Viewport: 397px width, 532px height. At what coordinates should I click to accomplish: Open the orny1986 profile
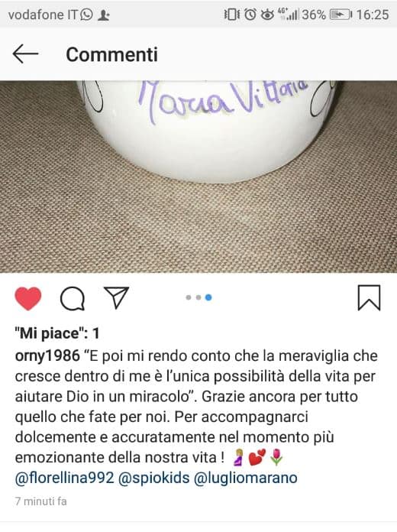47,356
